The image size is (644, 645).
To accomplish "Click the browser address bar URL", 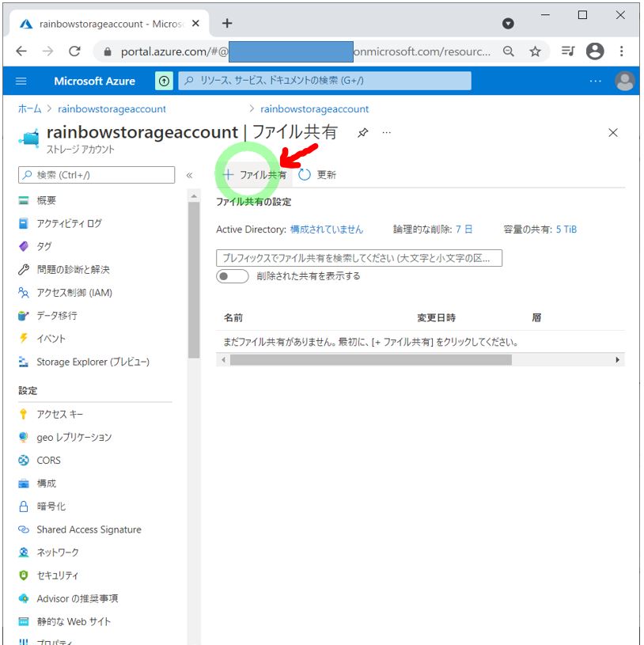I will (305, 51).
